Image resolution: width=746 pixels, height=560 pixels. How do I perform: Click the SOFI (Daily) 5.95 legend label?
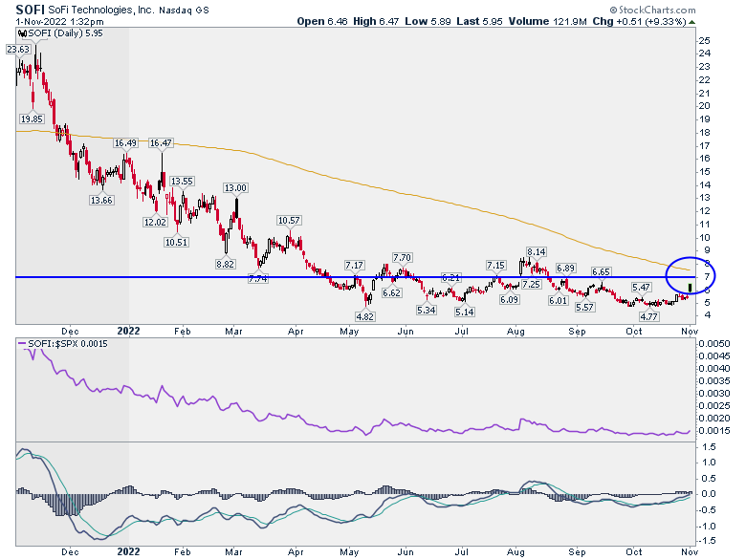(65, 33)
